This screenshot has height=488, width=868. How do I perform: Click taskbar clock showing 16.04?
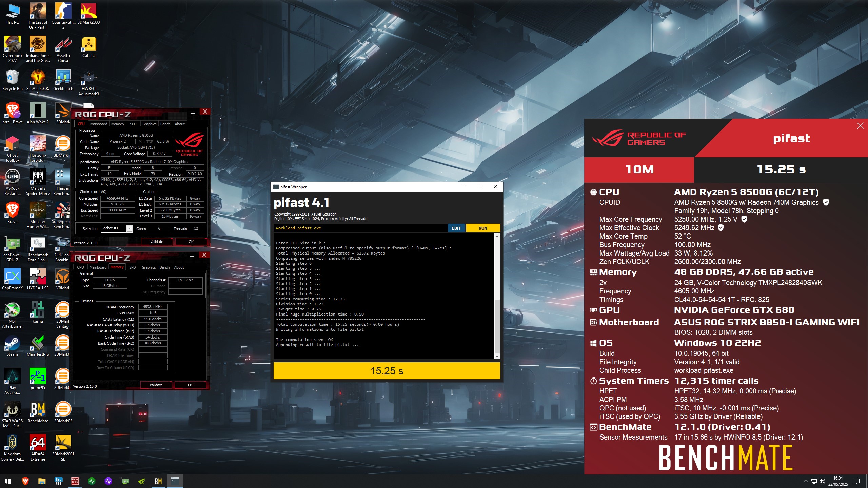838,481
